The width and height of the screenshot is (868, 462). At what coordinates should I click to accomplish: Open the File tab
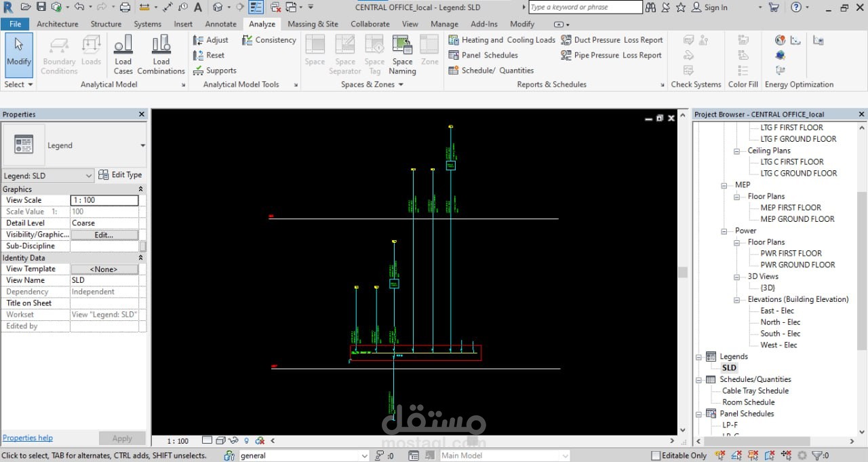[15, 24]
